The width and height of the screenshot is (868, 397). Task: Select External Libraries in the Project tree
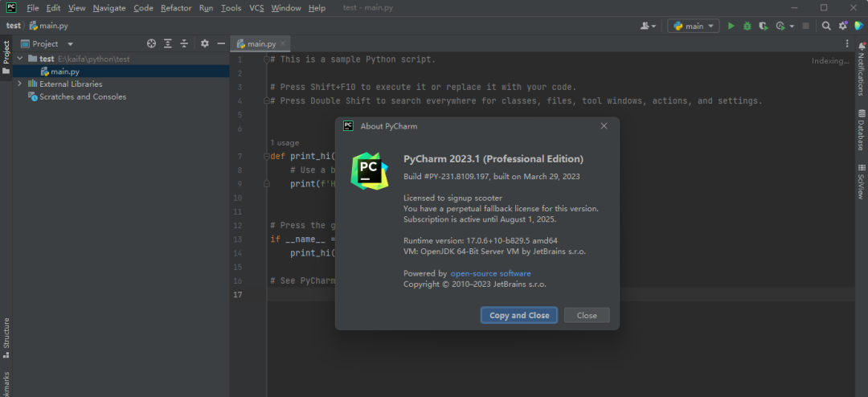[x=65, y=84]
